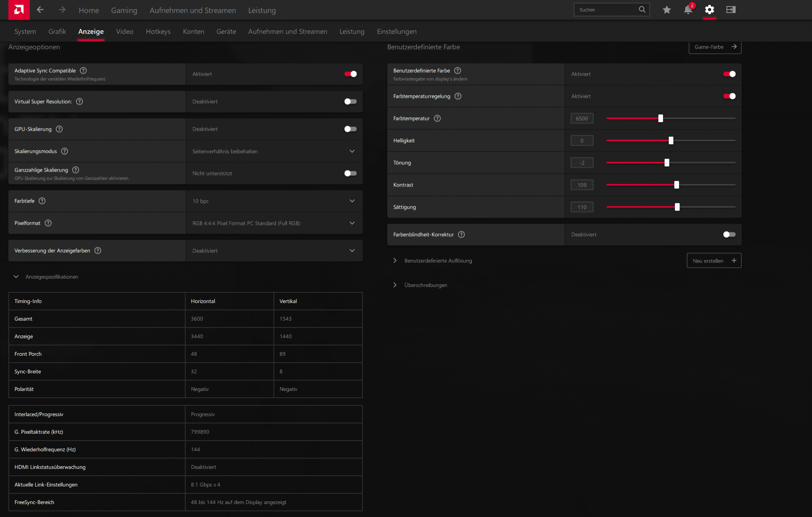Viewport: 812px width, 517px height.
Task: Open the Pixelformat dropdown
Action: (352, 223)
